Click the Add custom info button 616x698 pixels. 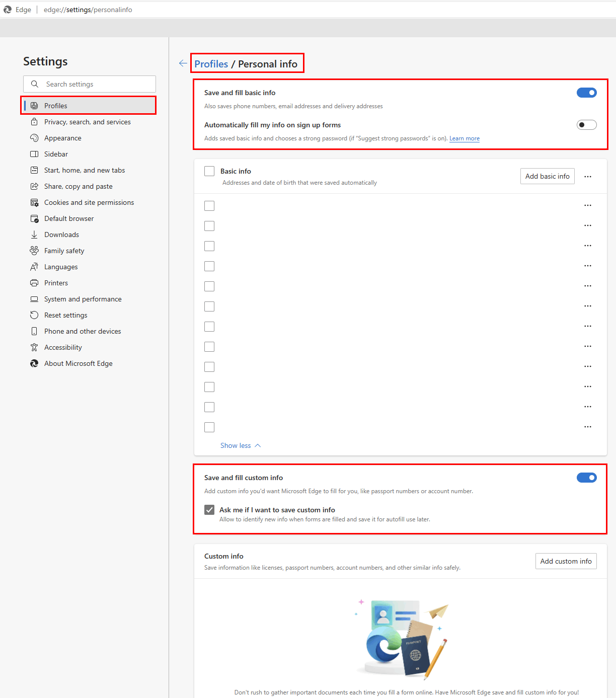pyautogui.click(x=566, y=561)
